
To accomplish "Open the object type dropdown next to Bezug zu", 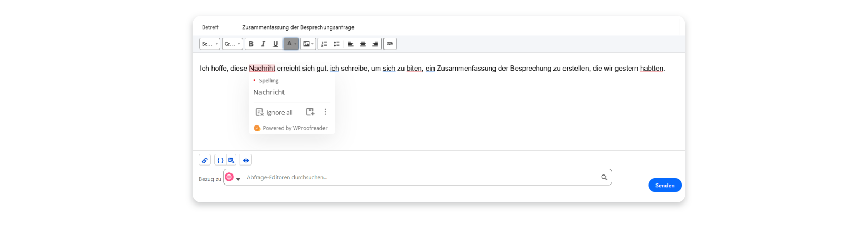I will coord(238,179).
